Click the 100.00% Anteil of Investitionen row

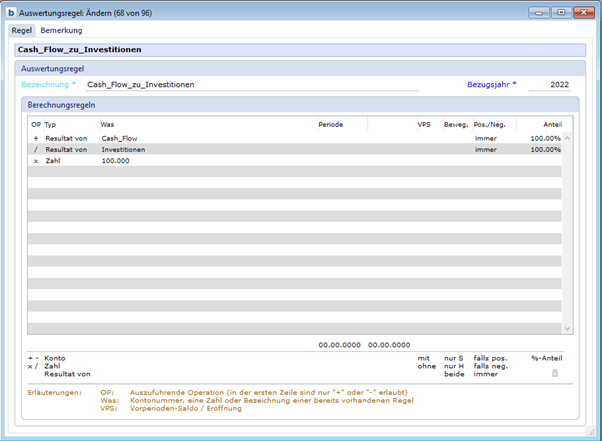coord(545,149)
